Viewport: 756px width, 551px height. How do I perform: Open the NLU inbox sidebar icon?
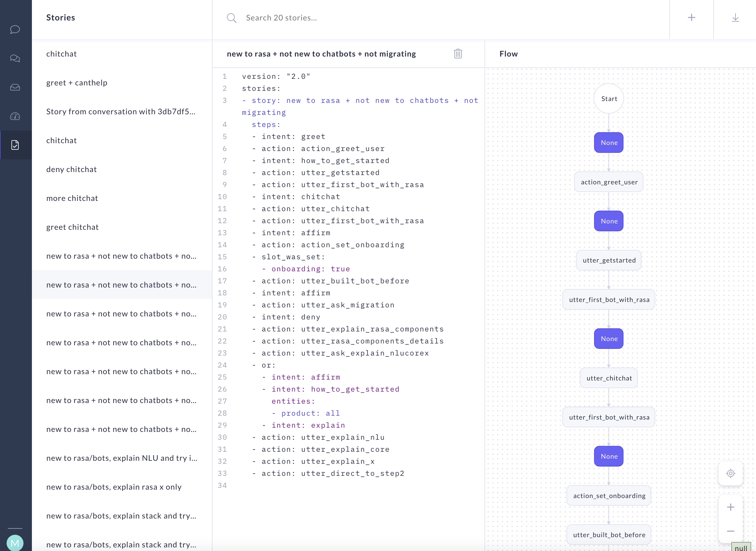point(15,88)
